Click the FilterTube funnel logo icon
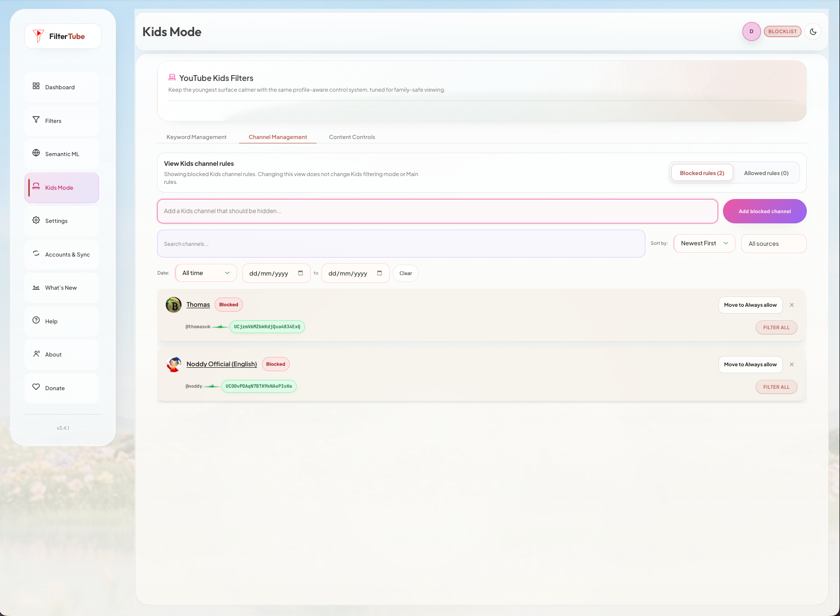The height and width of the screenshot is (616, 840). [38, 36]
